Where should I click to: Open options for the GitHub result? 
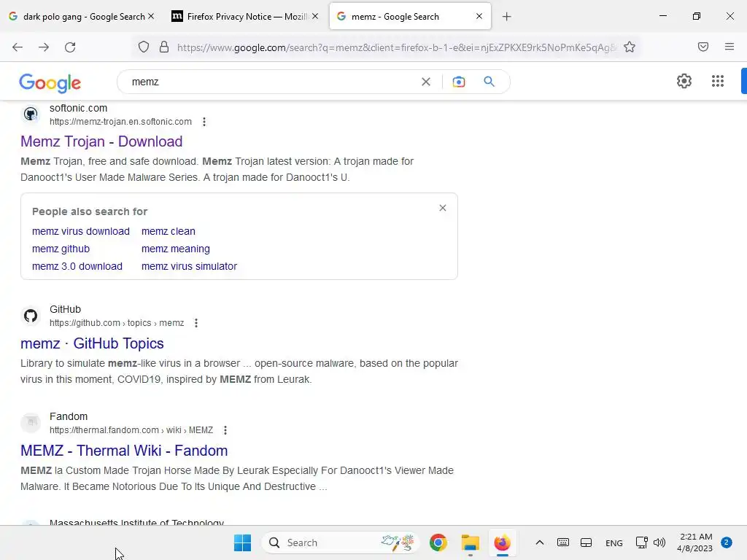196,323
